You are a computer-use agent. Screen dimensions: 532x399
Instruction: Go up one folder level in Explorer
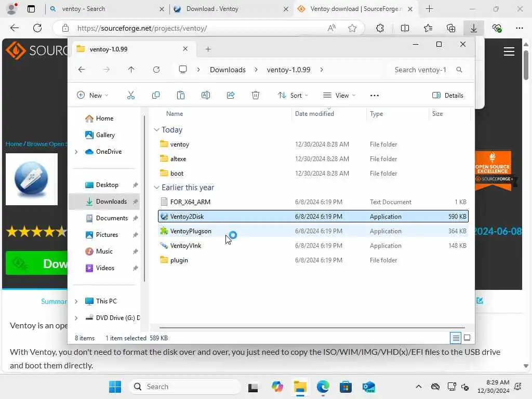131,70
